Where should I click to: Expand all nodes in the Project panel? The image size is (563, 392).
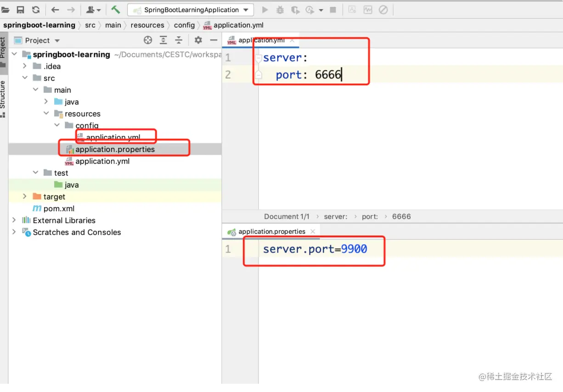(x=163, y=40)
